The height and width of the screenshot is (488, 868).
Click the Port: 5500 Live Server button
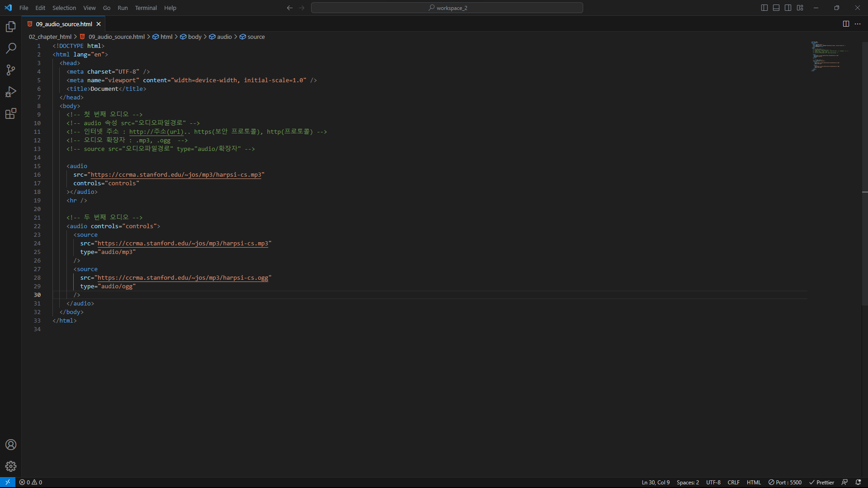click(785, 482)
